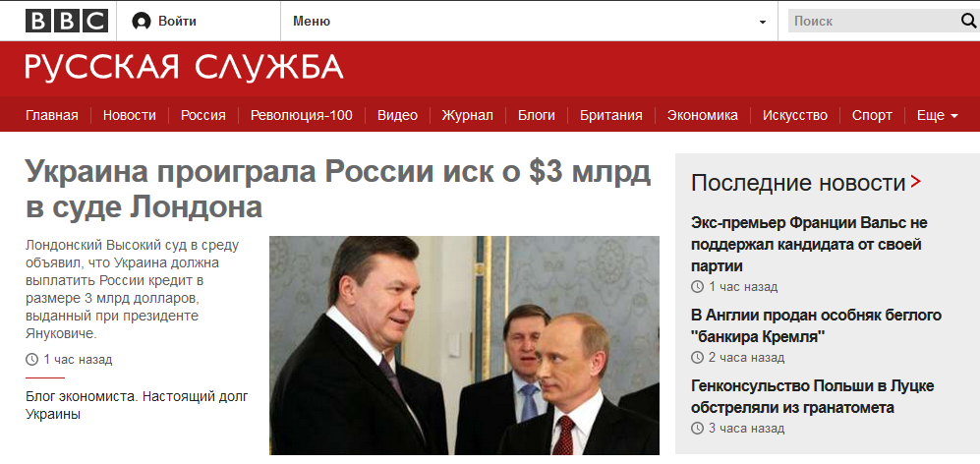
Task: Open the Новости section tab
Action: (x=130, y=116)
